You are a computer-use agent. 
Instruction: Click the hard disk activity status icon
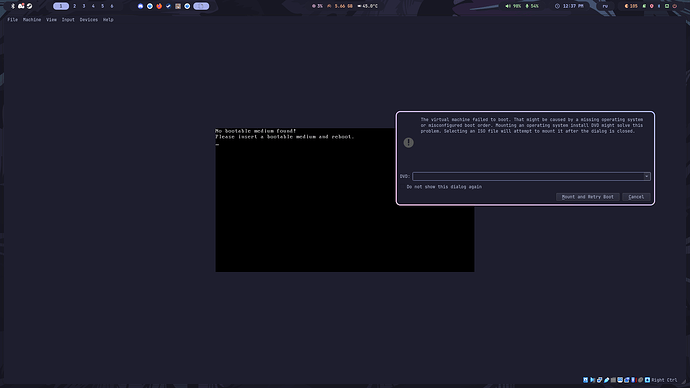(585, 380)
